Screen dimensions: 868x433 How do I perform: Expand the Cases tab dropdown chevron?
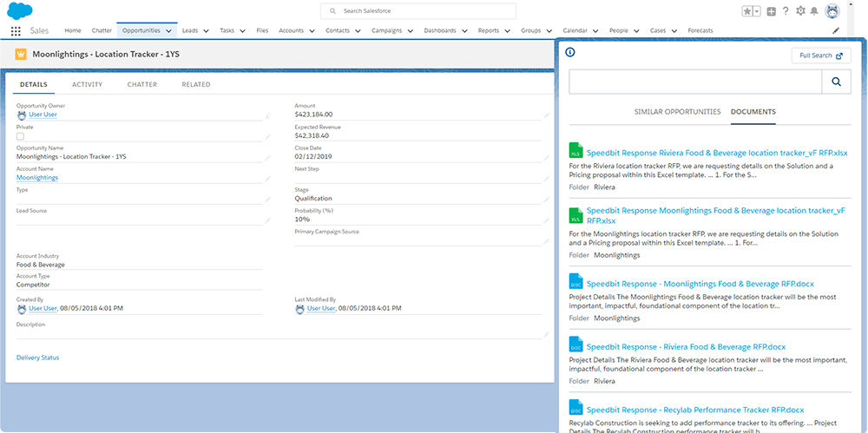674,31
